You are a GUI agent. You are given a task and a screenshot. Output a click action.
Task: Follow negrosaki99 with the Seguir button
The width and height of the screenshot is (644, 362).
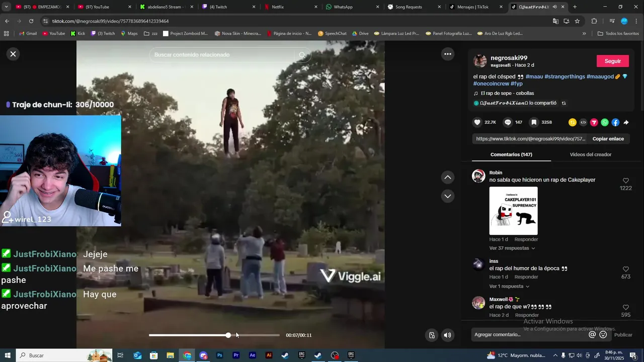pyautogui.click(x=612, y=61)
